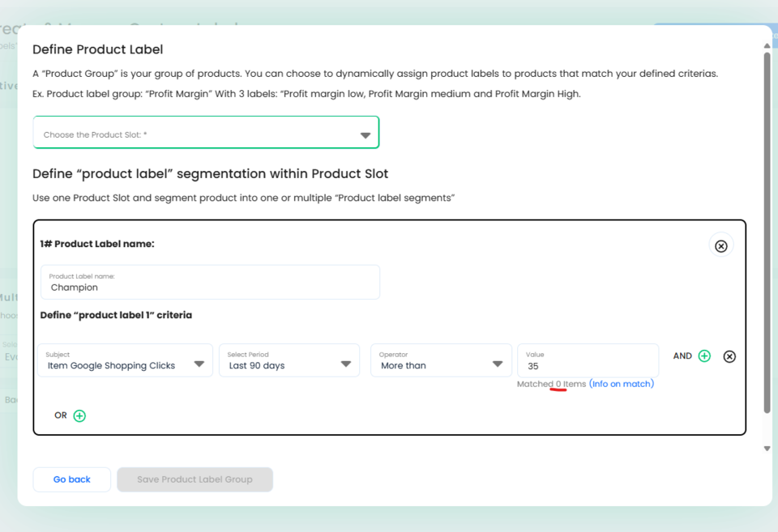778x532 pixels.
Task: Expand the Subject dropdown arrow
Action: [x=199, y=364]
